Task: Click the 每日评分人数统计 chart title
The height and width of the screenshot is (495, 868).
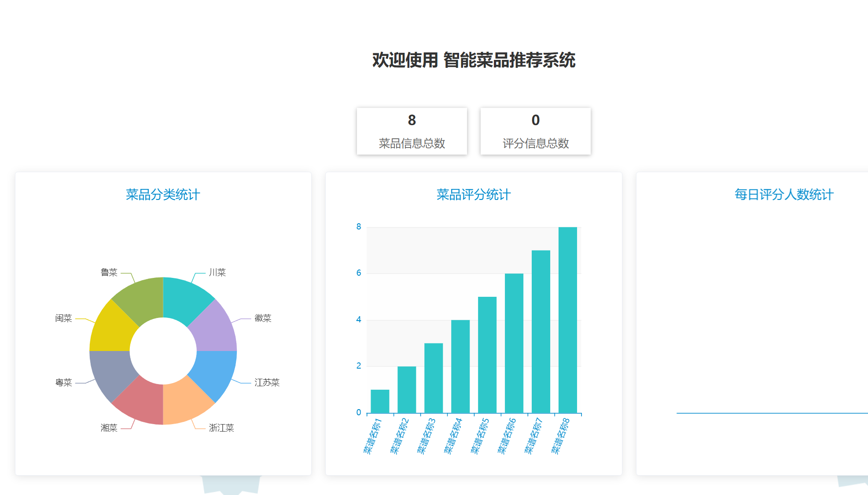Action: (x=784, y=194)
